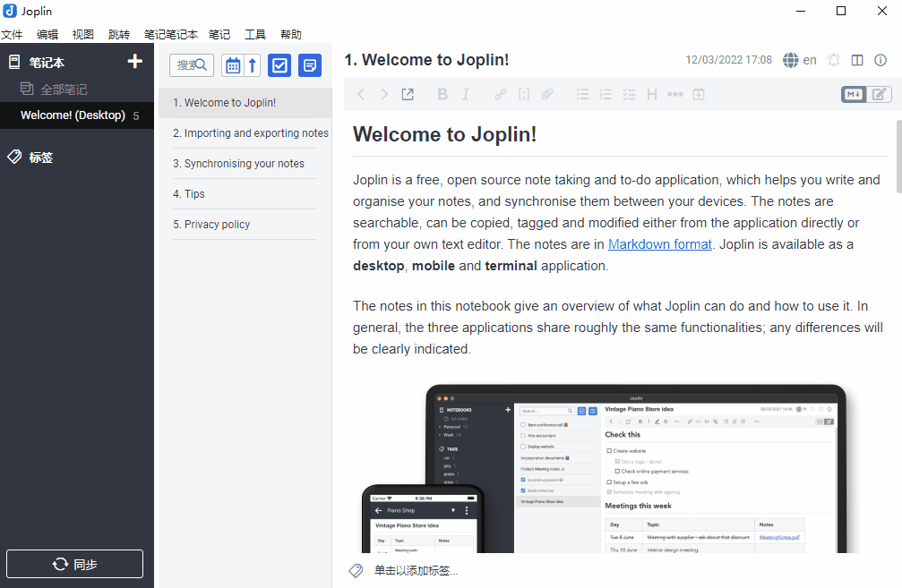This screenshot has height=588, width=902.
Task: Click note date 12/03/2022 17:08
Action: [728, 60]
